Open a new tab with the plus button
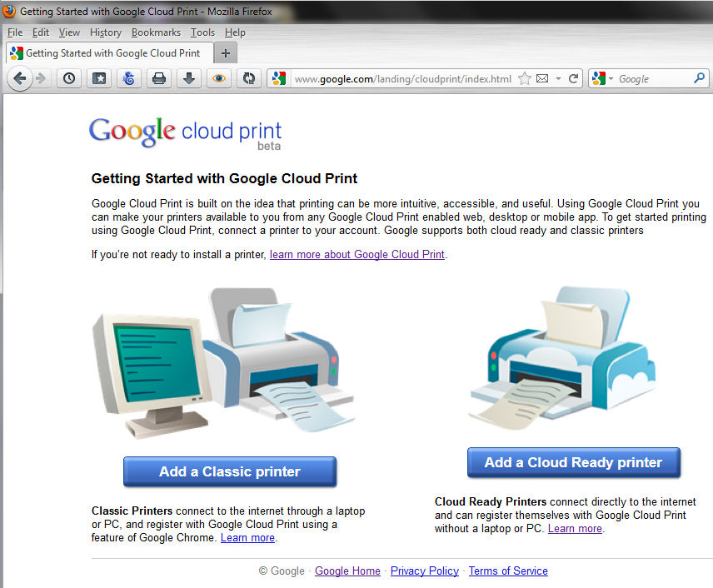The width and height of the screenshot is (713, 588). pos(225,52)
